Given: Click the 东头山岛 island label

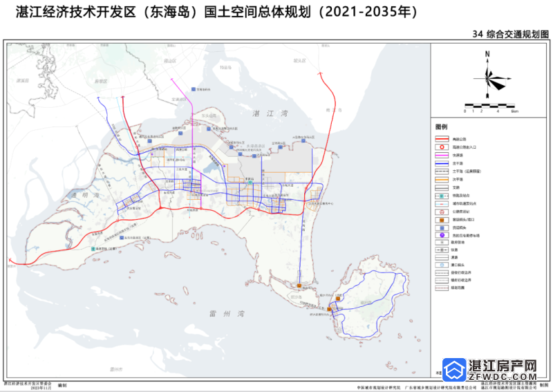Looking at the screenshot, I should pyautogui.click(x=209, y=115).
